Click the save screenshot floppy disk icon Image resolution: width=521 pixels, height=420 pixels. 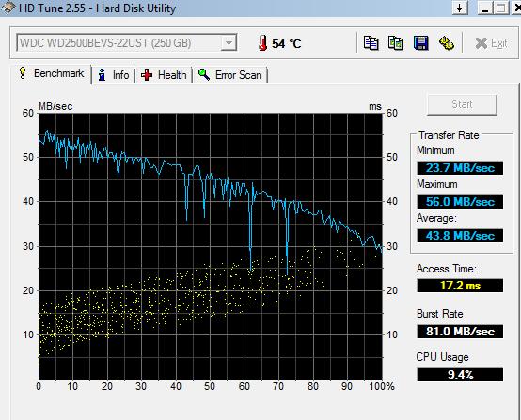click(x=420, y=43)
